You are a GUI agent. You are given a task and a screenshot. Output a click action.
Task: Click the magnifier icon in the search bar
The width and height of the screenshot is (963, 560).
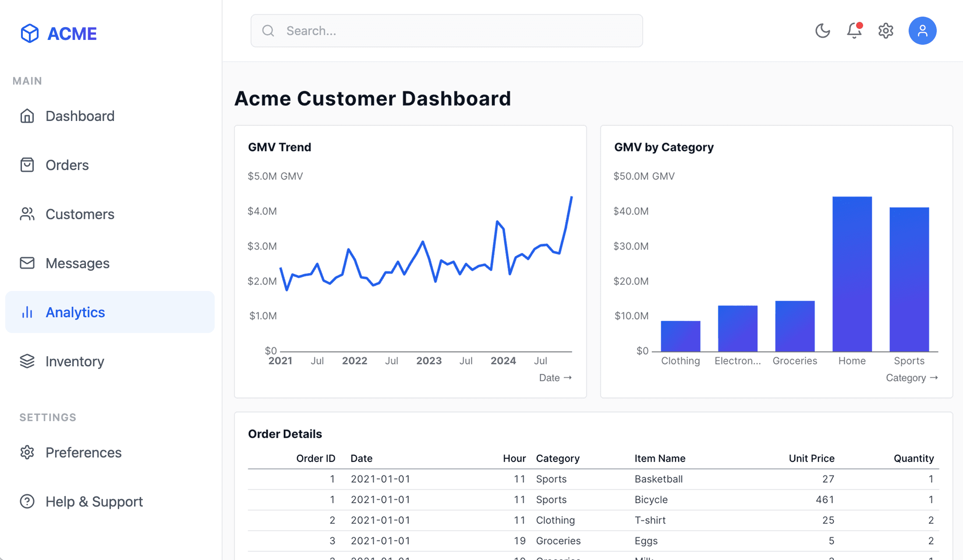pyautogui.click(x=269, y=31)
